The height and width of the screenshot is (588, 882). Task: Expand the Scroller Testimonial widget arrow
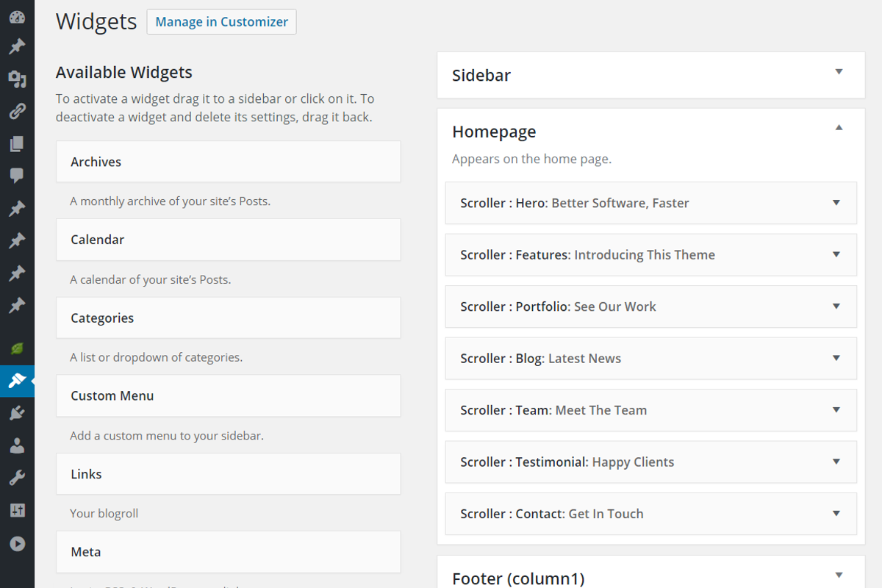836,462
